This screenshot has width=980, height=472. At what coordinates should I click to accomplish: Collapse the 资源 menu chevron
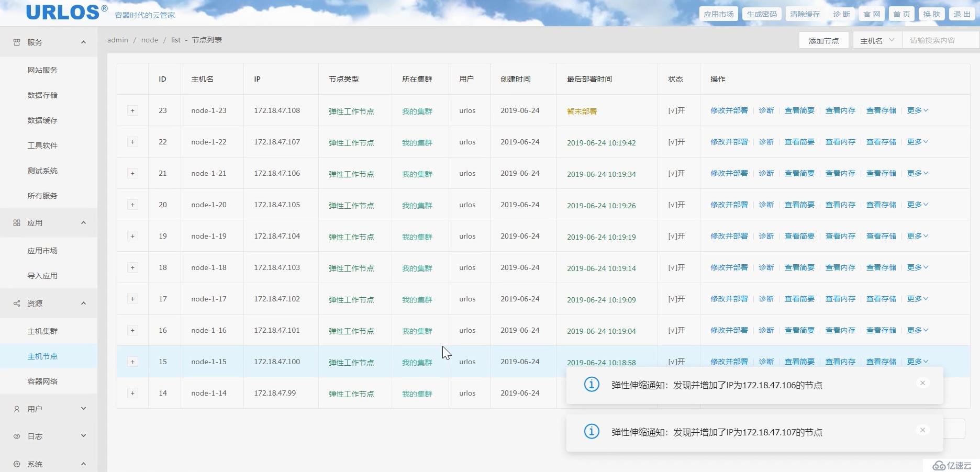[83, 303]
